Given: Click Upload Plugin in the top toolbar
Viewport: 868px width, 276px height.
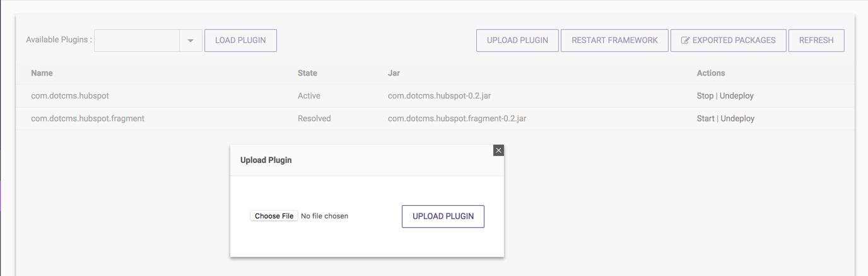Looking at the screenshot, I should tap(517, 40).
